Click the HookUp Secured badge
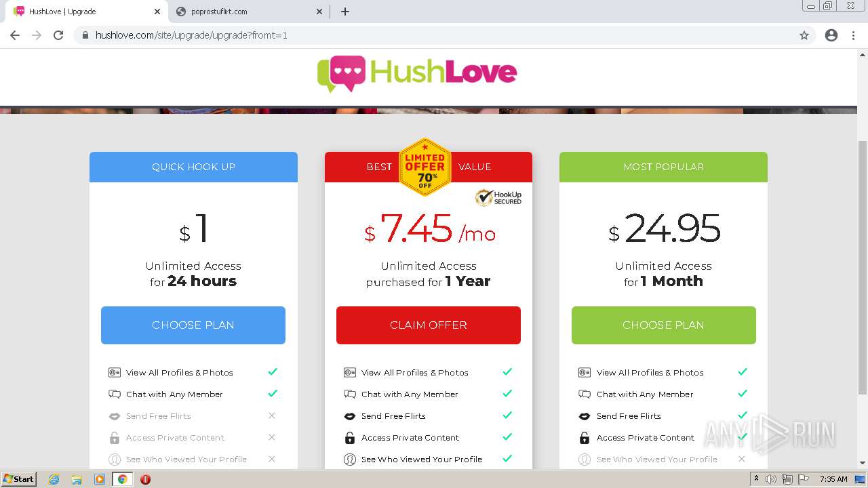This screenshot has height=488, width=868. pyautogui.click(x=498, y=197)
